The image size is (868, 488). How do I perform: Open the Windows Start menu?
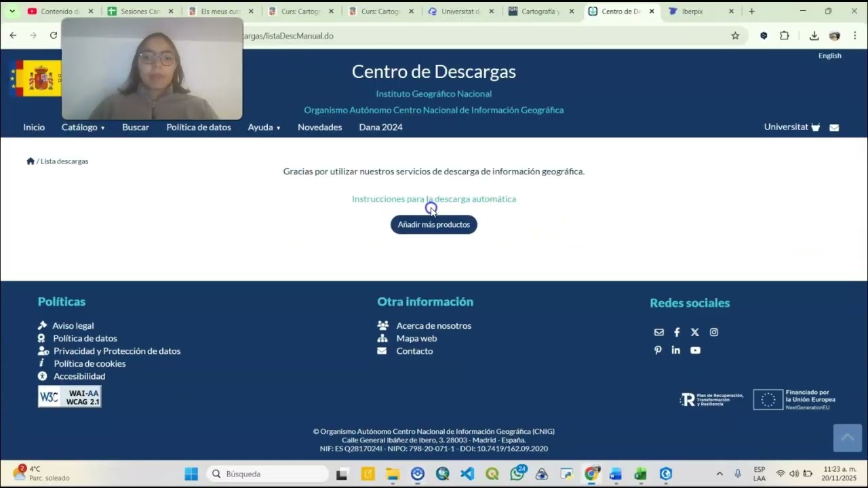click(x=191, y=474)
